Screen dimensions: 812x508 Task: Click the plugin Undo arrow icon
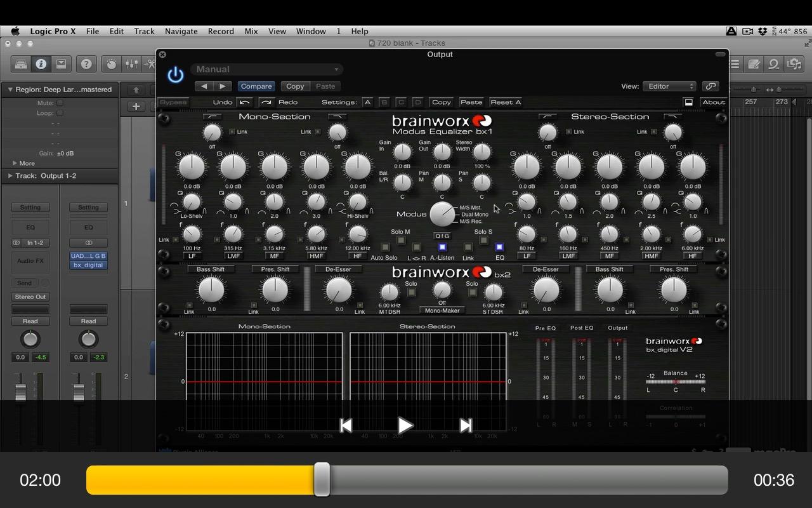coord(244,102)
